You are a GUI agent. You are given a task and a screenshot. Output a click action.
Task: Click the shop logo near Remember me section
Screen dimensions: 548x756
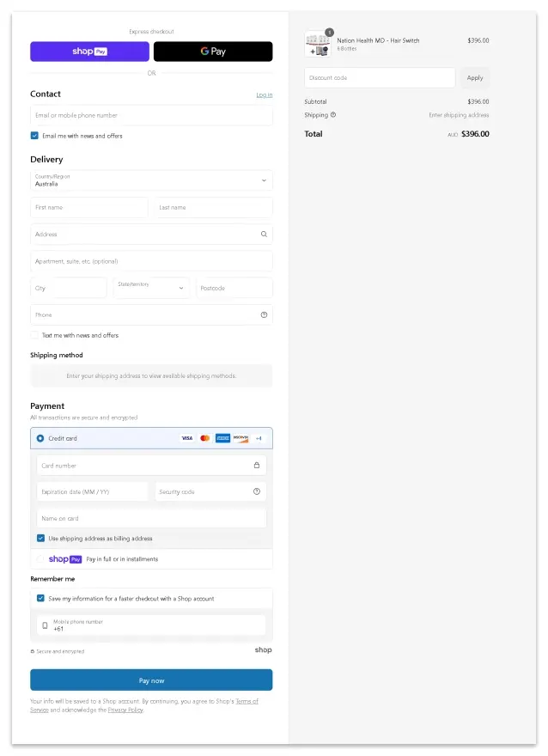[263, 650]
